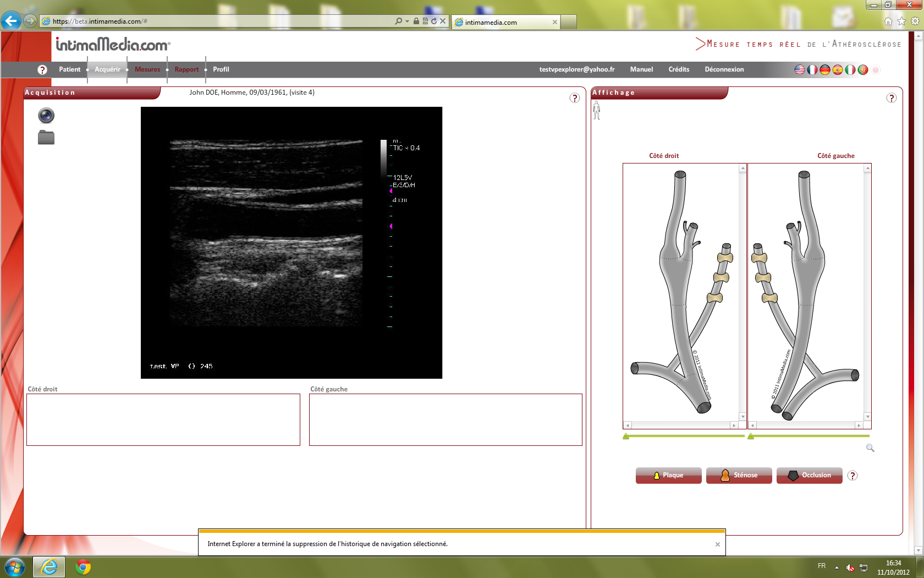Click the green slider handle under Côté droit

pyautogui.click(x=626, y=437)
